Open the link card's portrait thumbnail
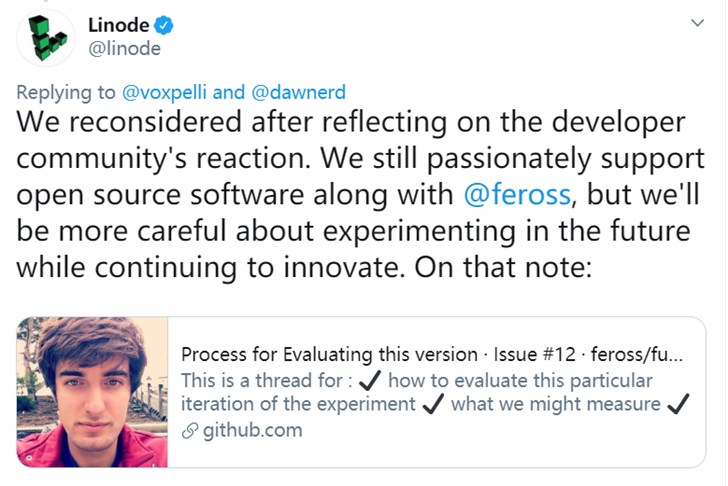Screen dimensions: 728x486 pyautogui.click(x=92, y=392)
